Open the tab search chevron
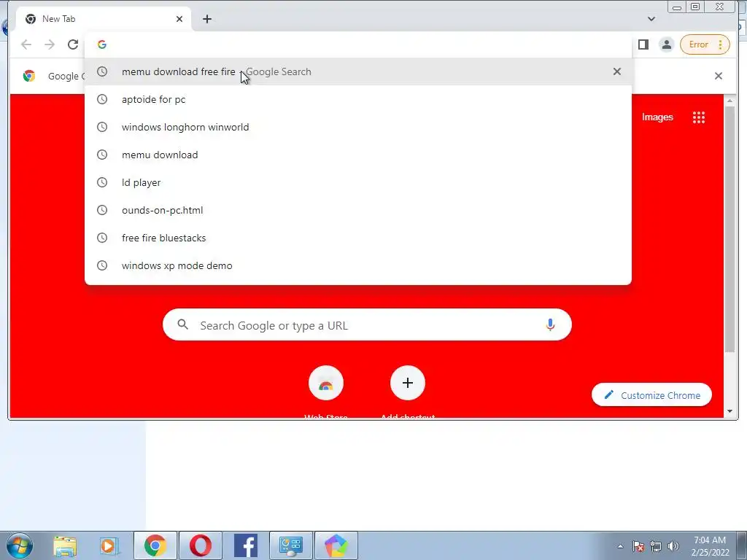The height and width of the screenshot is (560, 747). [651, 19]
